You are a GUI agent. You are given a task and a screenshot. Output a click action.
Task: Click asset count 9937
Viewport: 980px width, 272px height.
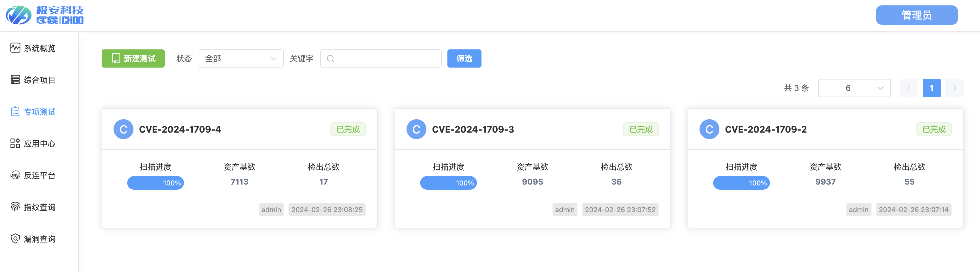[x=825, y=182]
